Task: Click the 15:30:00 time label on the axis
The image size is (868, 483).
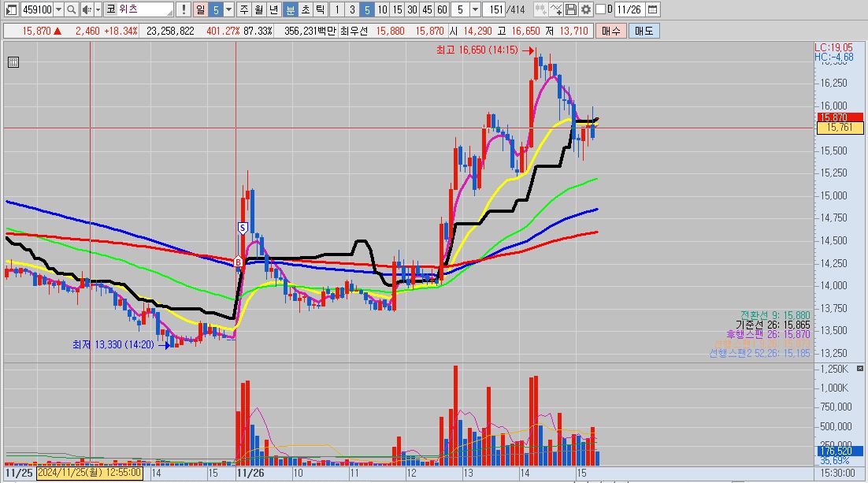Action: tap(837, 473)
